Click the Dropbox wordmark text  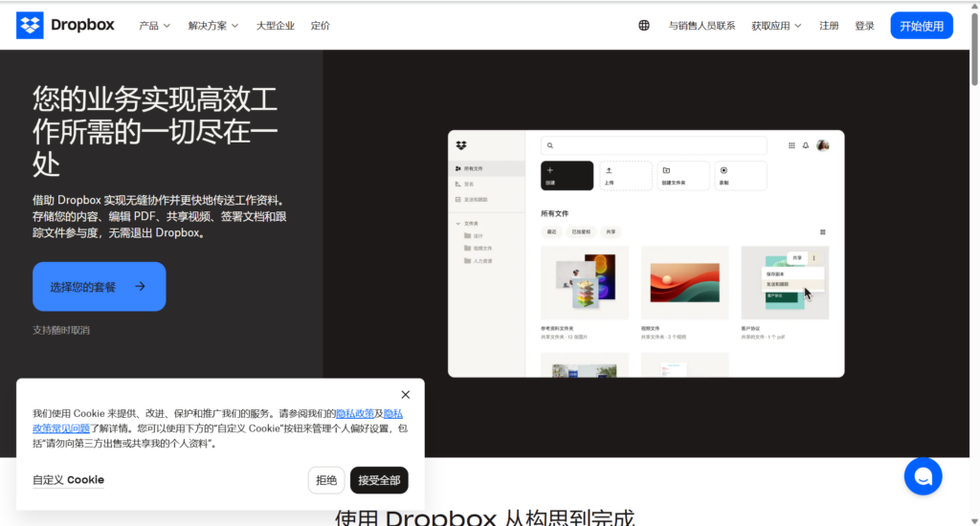(x=82, y=25)
